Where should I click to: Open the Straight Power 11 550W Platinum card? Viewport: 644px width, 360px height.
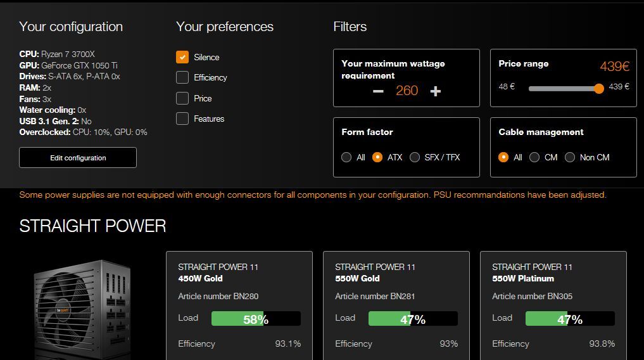pos(553,273)
